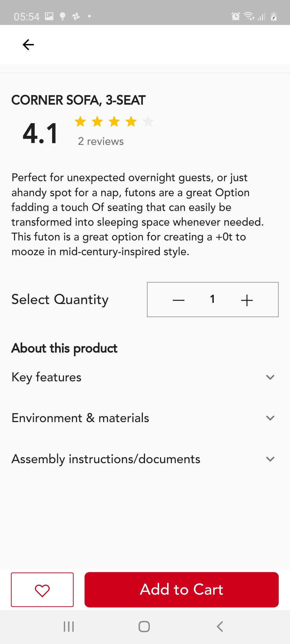Open Environment & materials section label
Viewport: 290px width, 644px height.
tap(80, 418)
